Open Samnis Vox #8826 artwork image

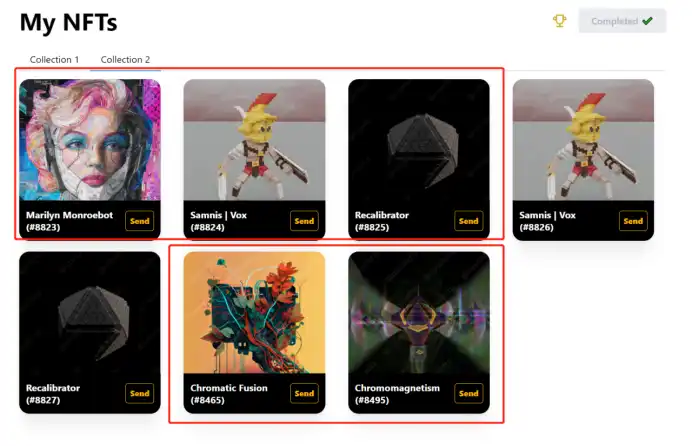pyautogui.click(x=583, y=140)
